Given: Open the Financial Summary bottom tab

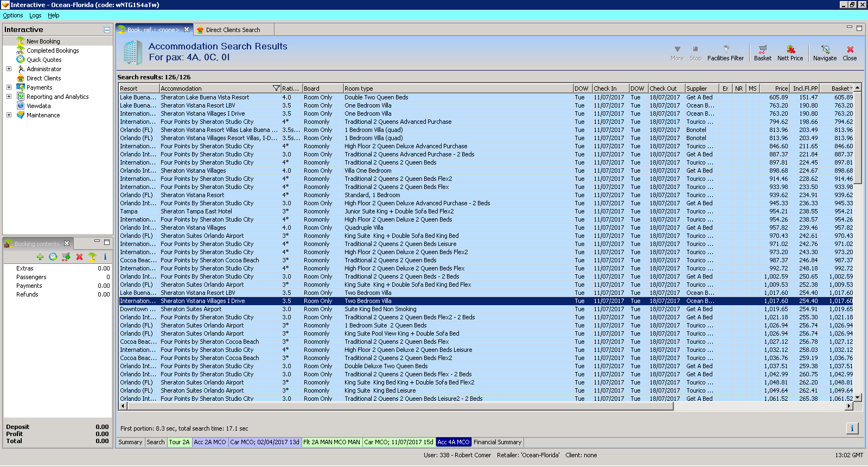Looking at the screenshot, I should (x=497, y=442).
